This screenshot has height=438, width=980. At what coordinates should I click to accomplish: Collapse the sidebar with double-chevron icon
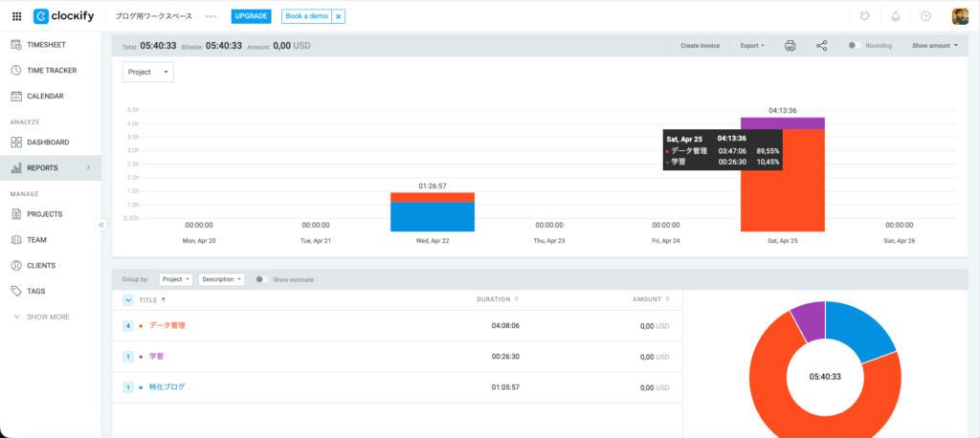(101, 224)
